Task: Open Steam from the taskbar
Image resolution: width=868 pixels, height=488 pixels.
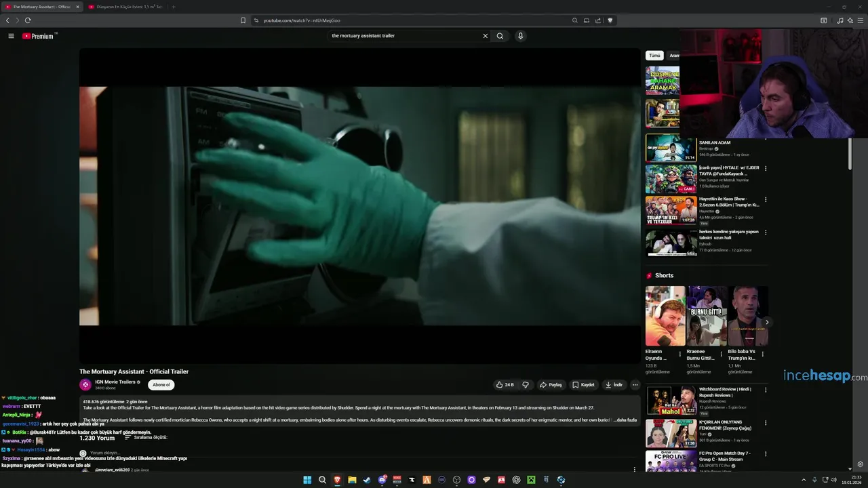Action: (x=367, y=480)
